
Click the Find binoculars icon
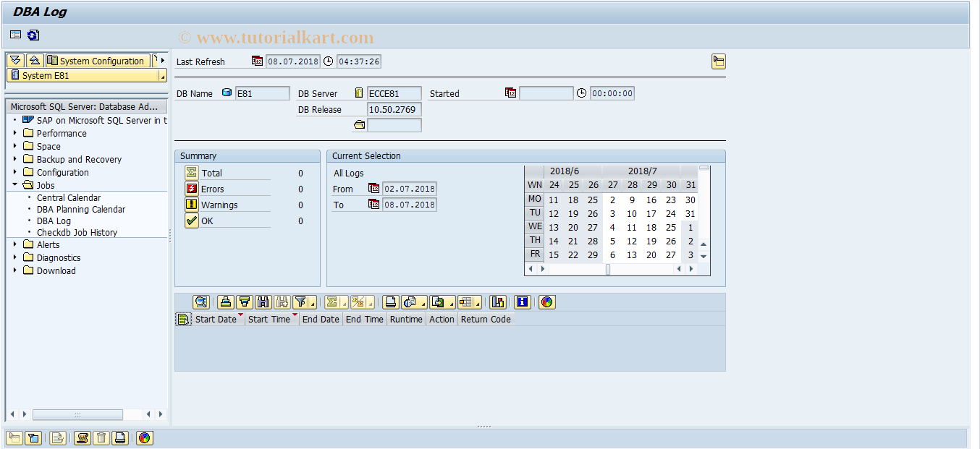[263, 302]
